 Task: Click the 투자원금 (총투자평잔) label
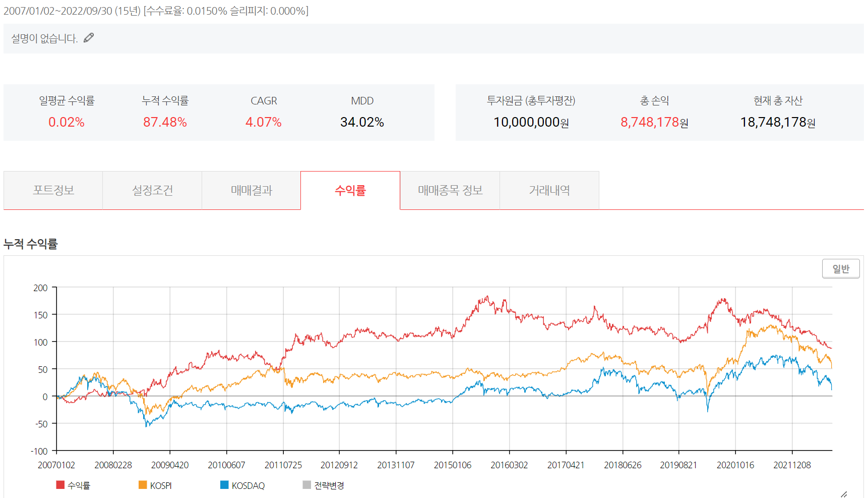point(531,101)
